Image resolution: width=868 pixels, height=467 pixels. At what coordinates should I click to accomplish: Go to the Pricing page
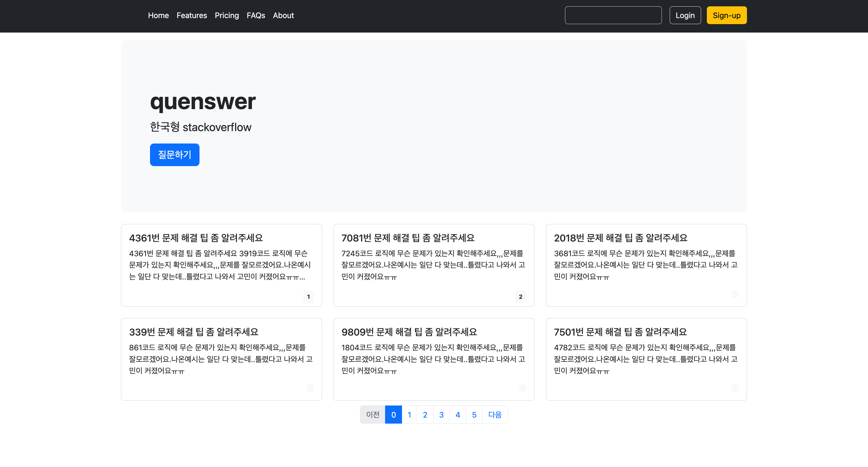click(x=226, y=15)
